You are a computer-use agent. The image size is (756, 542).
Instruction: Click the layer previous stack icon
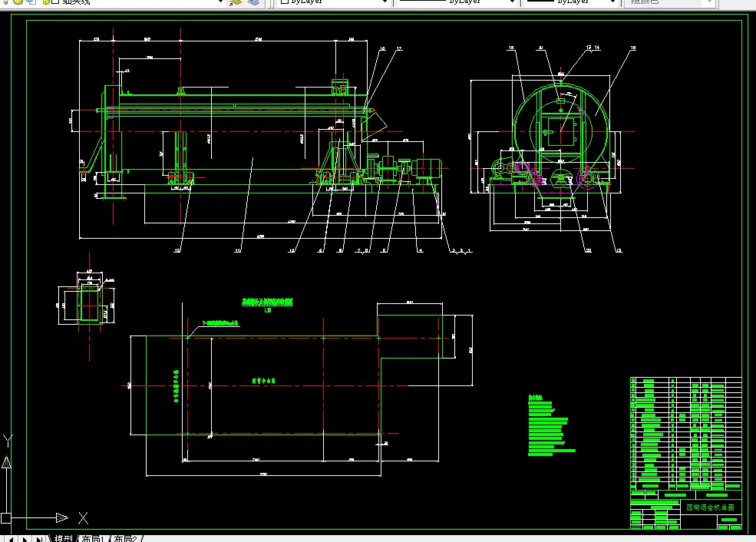[x=253, y=2]
